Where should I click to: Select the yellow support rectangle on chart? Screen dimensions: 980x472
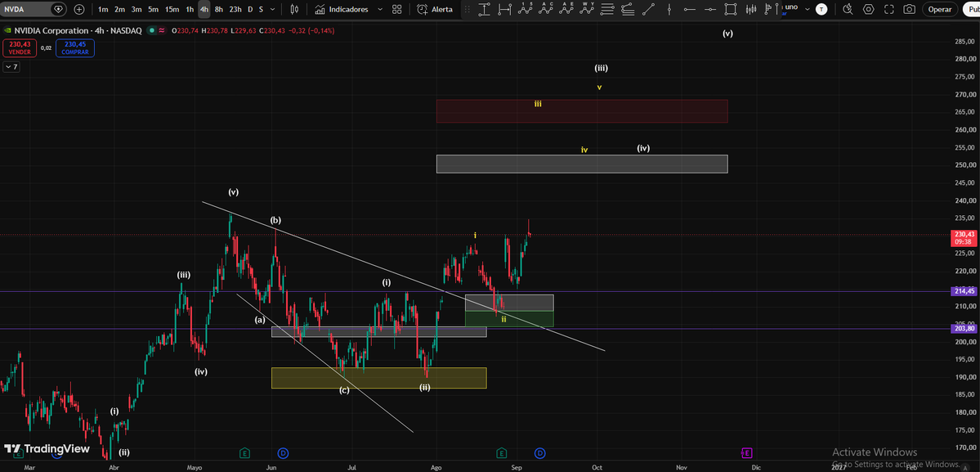(378, 378)
